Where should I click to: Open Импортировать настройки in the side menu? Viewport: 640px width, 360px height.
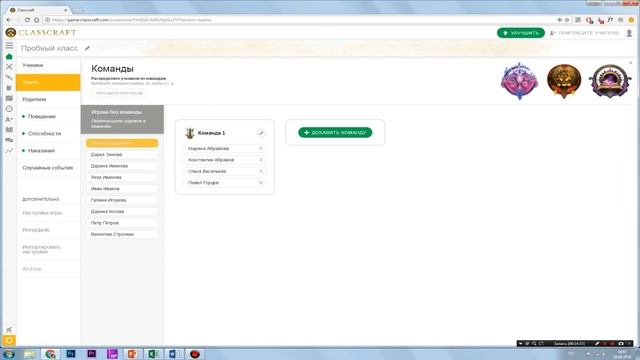[48, 249]
